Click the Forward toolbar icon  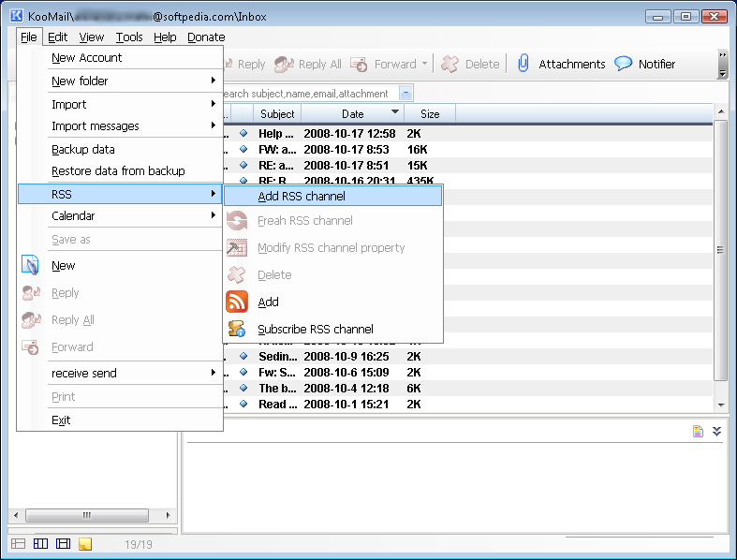(x=359, y=64)
